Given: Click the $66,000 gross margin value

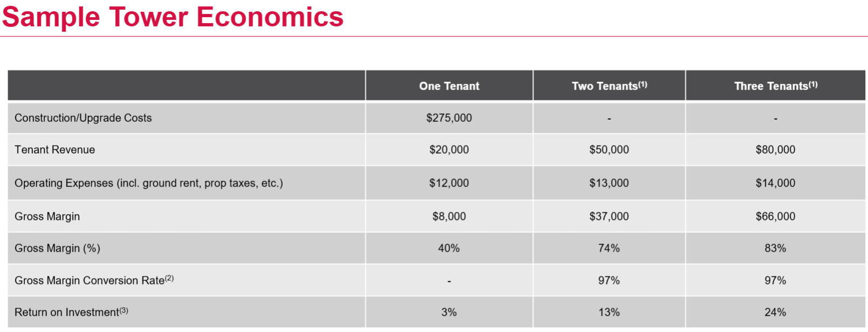Looking at the screenshot, I should coord(775,217).
